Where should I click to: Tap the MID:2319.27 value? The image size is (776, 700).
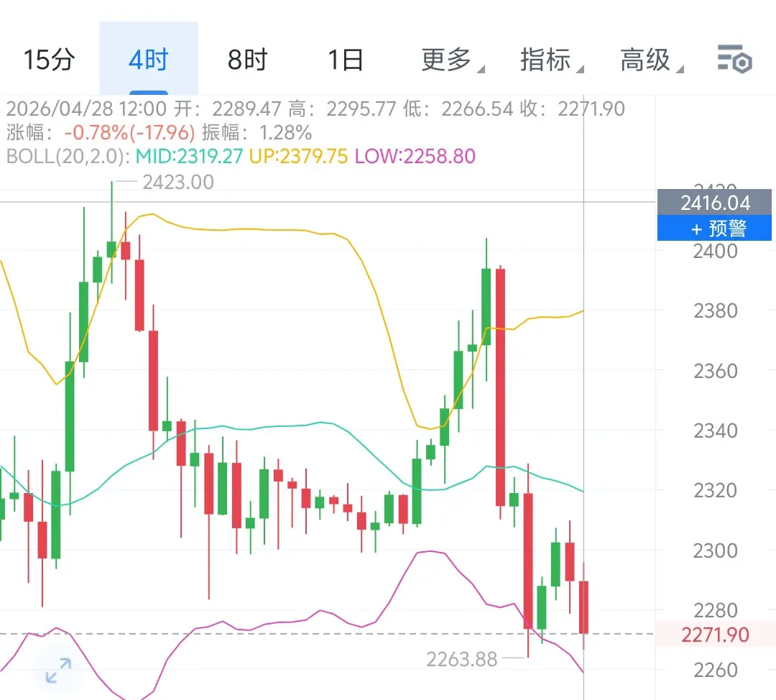tap(189, 157)
